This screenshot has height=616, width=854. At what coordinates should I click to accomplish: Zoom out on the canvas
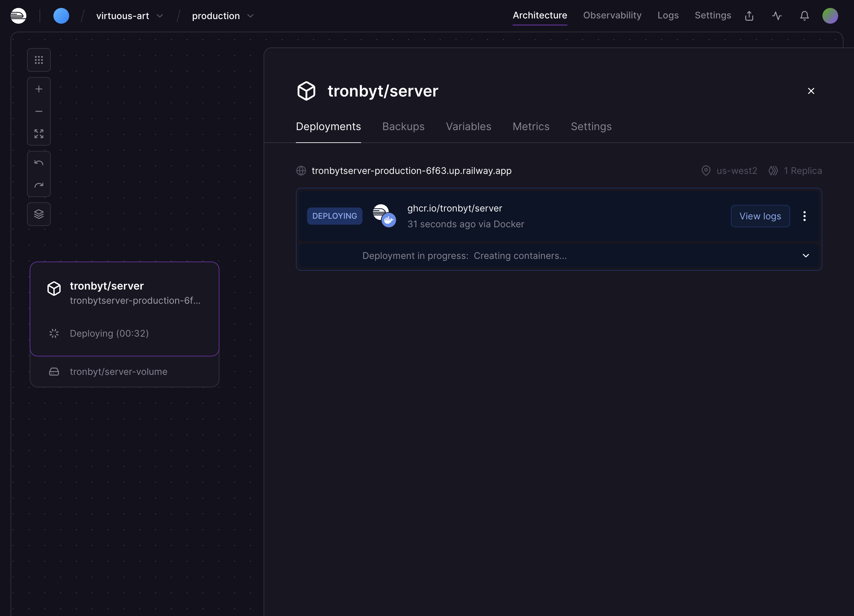tap(39, 111)
